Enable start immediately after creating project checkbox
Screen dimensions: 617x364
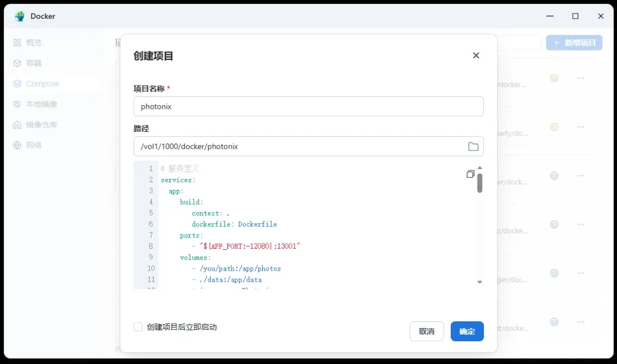[x=138, y=327]
